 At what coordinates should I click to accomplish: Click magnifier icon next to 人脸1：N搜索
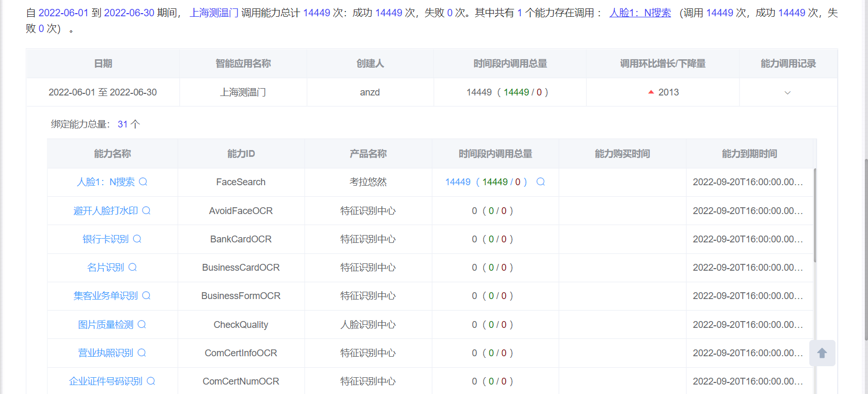(x=143, y=182)
